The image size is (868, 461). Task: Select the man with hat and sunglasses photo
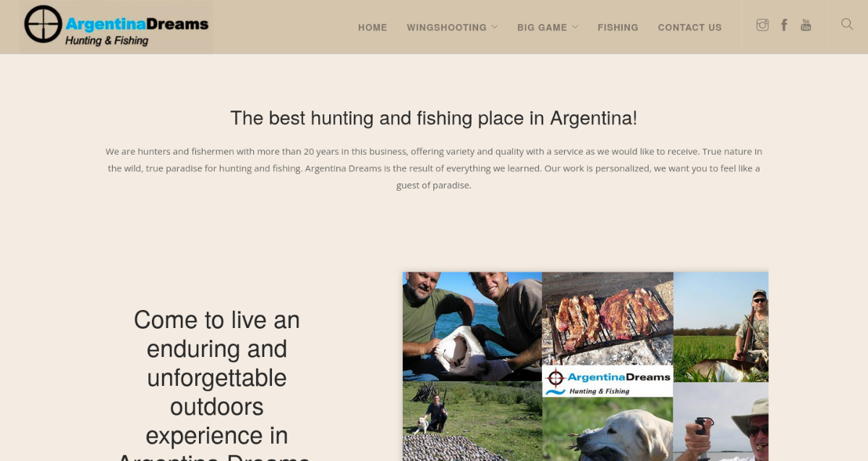click(x=720, y=422)
